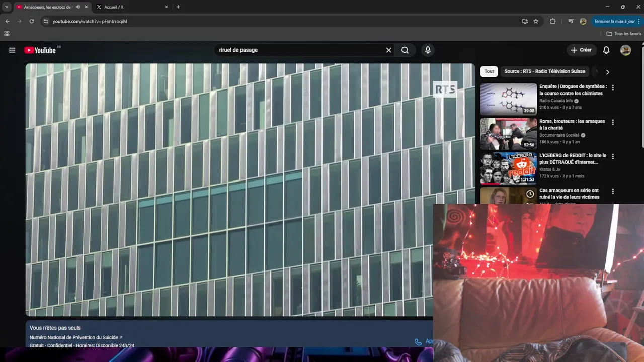Click the Créer button
Image resolution: width=644 pixels, height=362 pixels.
click(581, 50)
